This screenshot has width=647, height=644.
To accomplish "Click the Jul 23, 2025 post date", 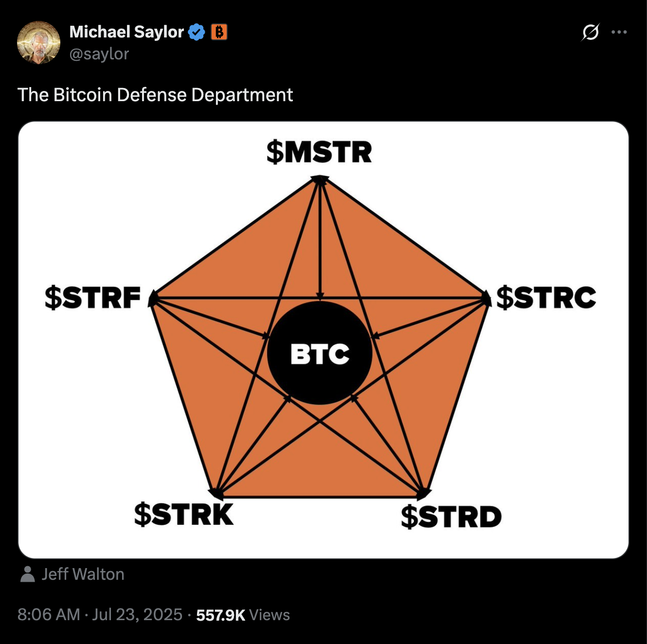I will [x=137, y=615].
